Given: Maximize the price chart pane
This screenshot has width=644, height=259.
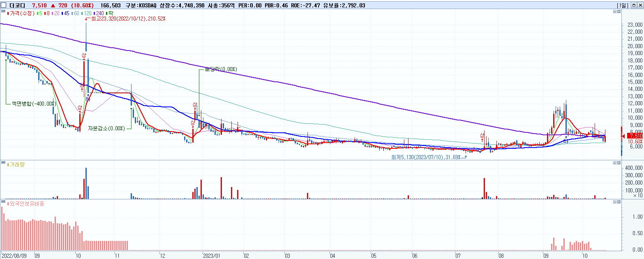Looking at the screenshot, I should (614, 12).
